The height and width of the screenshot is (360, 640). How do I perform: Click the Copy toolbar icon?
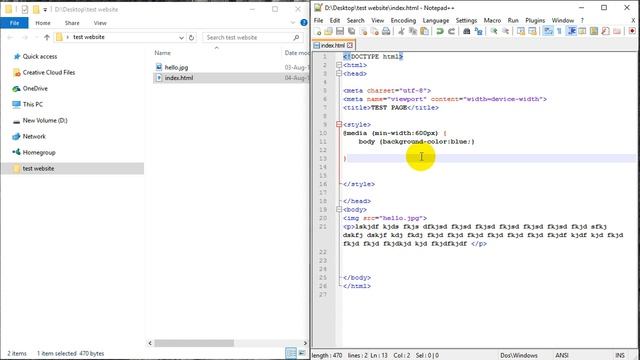tap(413, 31)
